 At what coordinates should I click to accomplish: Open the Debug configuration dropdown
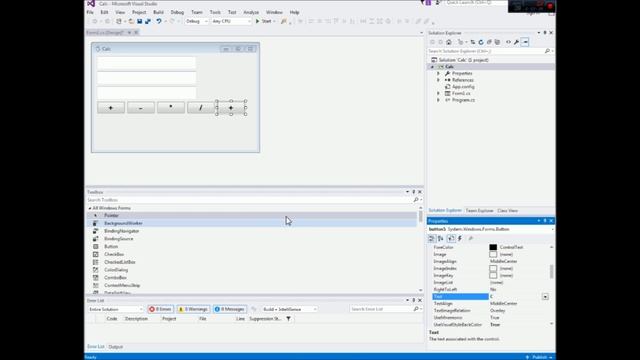click(197, 21)
